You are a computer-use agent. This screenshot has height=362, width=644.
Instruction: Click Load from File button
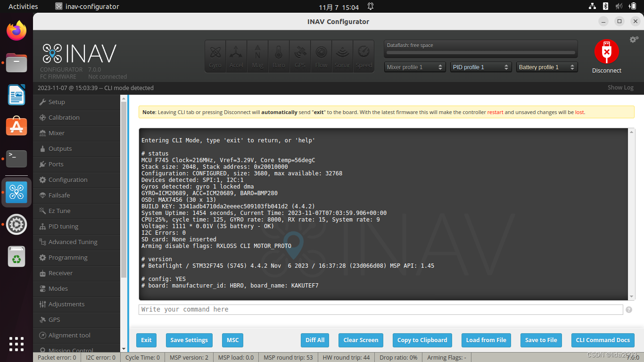(x=486, y=340)
